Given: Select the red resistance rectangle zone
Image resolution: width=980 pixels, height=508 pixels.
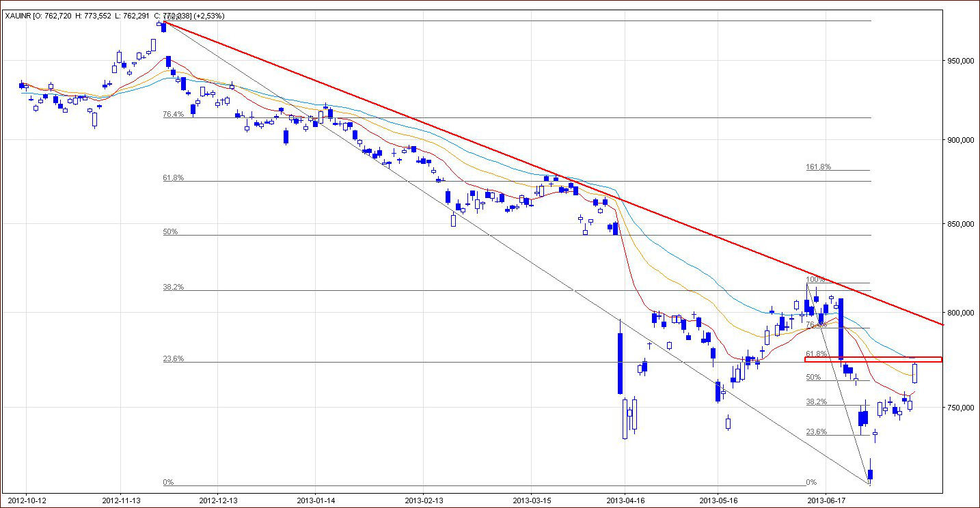Looking at the screenshot, I should point(873,359).
